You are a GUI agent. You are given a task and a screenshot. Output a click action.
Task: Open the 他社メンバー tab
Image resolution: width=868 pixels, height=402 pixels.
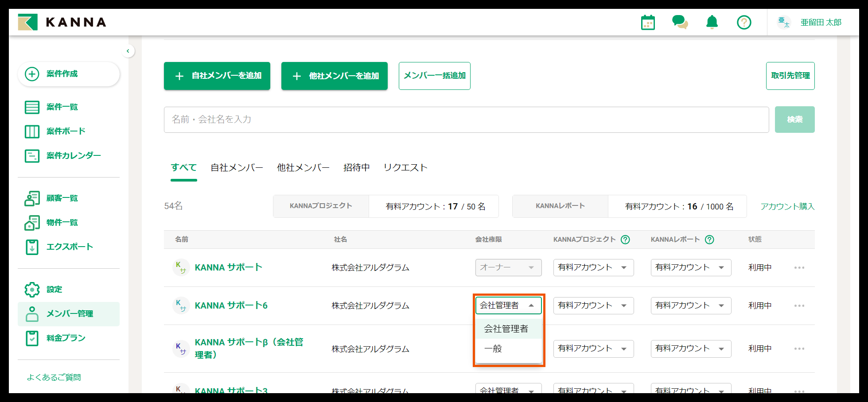click(x=303, y=167)
